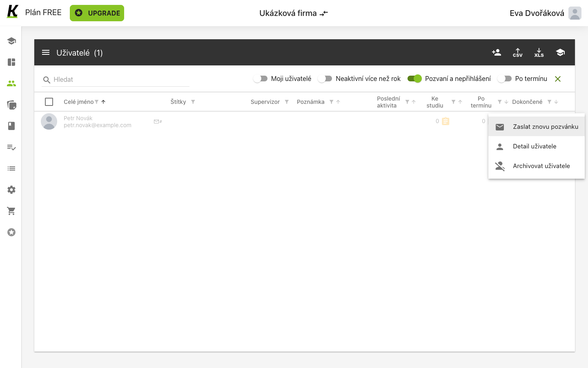Click the green UPGRADE button
This screenshot has height=368, width=588.
(x=97, y=13)
